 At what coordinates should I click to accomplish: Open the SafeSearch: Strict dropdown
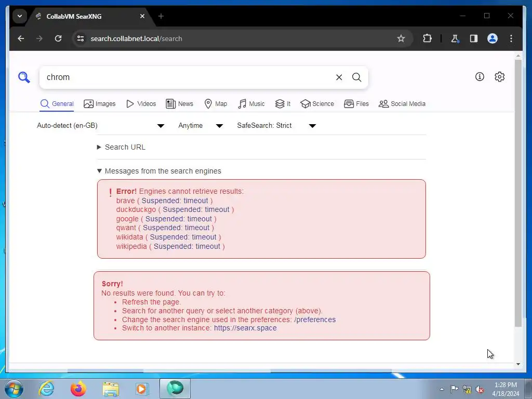[x=276, y=126]
